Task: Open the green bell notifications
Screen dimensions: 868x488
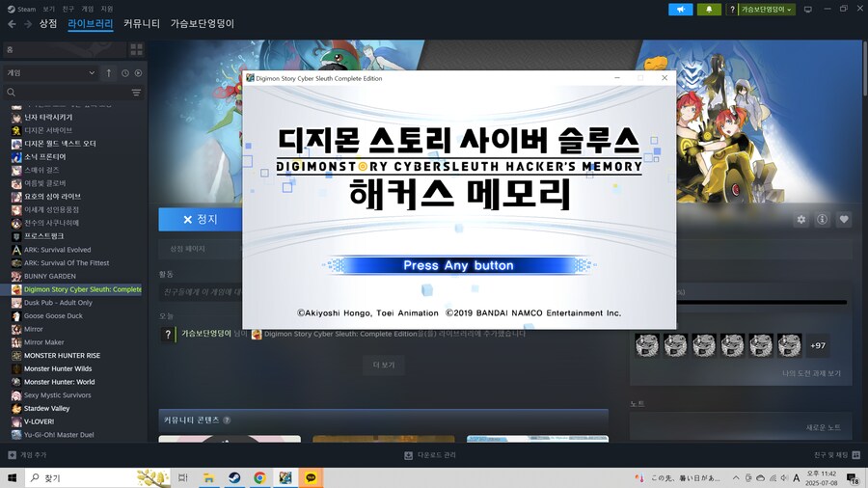Action: 709,10
